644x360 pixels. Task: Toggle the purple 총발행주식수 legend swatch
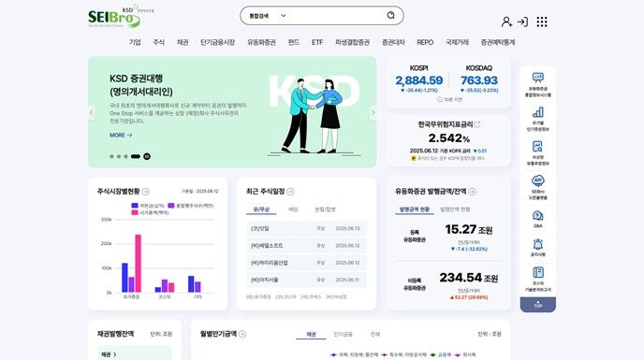(x=171, y=205)
